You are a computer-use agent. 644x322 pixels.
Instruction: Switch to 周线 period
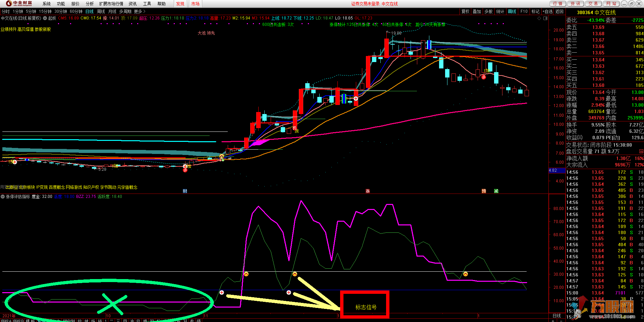[101, 11]
